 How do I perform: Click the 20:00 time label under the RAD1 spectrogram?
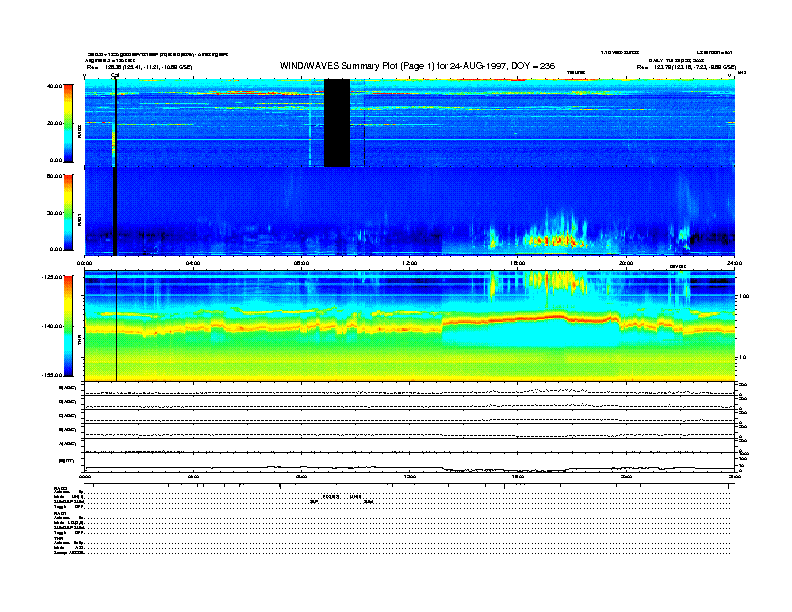626,263
